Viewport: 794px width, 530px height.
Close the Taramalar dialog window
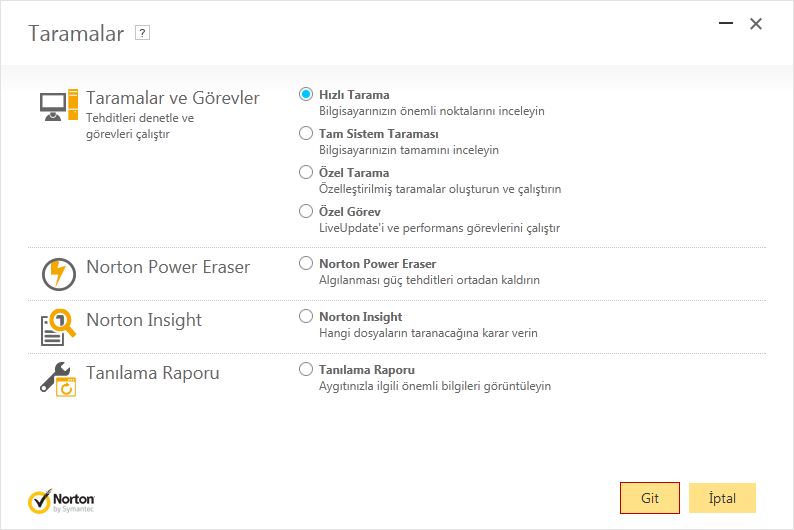click(x=756, y=24)
